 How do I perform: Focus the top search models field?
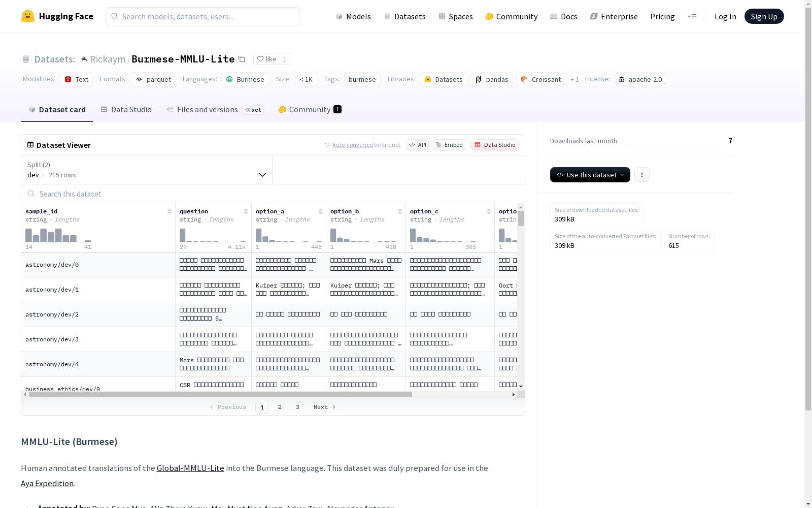203,16
